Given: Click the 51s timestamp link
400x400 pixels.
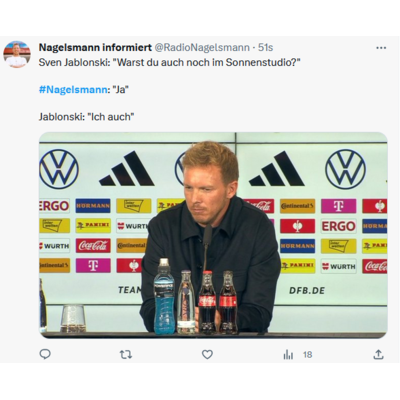Looking at the screenshot, I should point(266,48).
